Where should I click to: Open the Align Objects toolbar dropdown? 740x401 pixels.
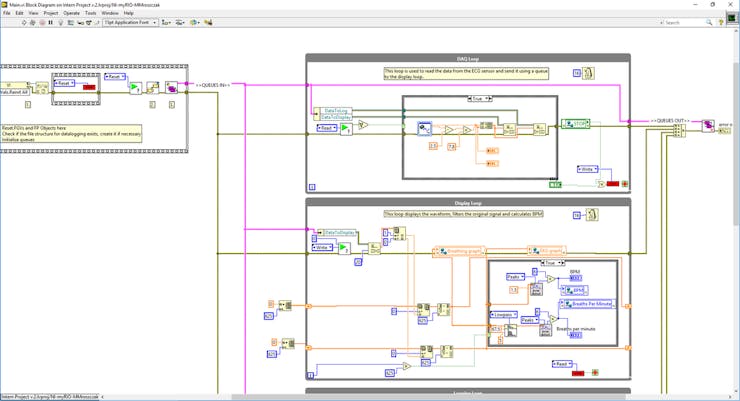[x=166, y=22]
